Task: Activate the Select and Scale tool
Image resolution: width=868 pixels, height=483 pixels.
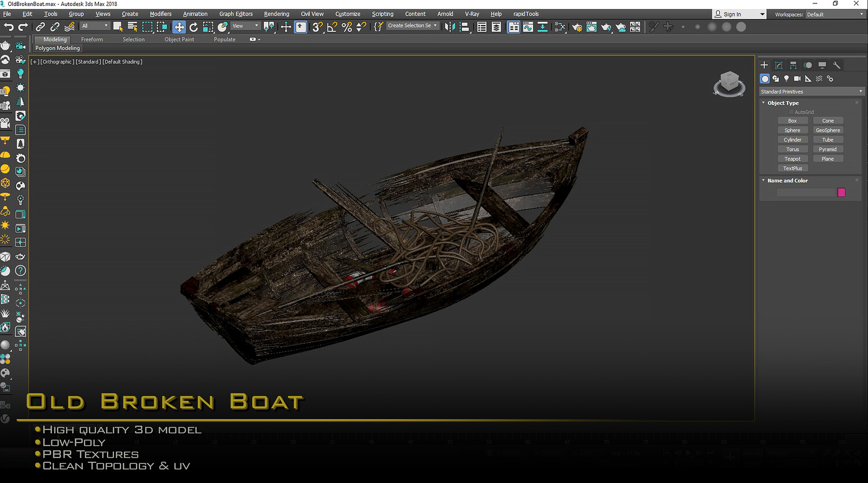Action: tap(208, 27)
